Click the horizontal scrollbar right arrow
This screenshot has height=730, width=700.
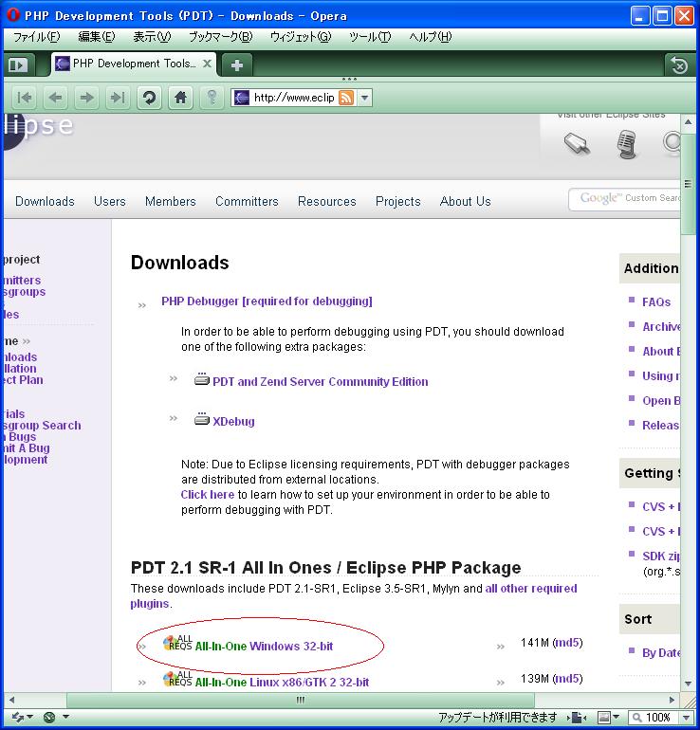[x=672, y=700]
